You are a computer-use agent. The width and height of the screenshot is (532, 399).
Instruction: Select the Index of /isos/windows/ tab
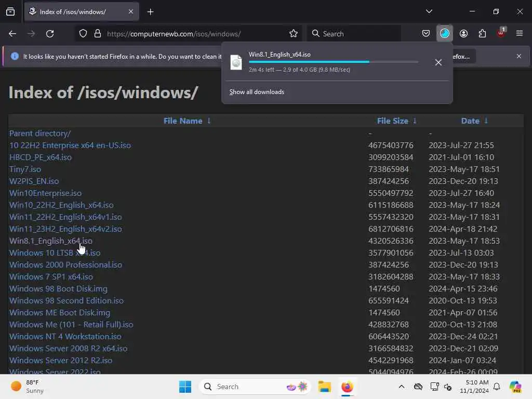coord(82,12)
